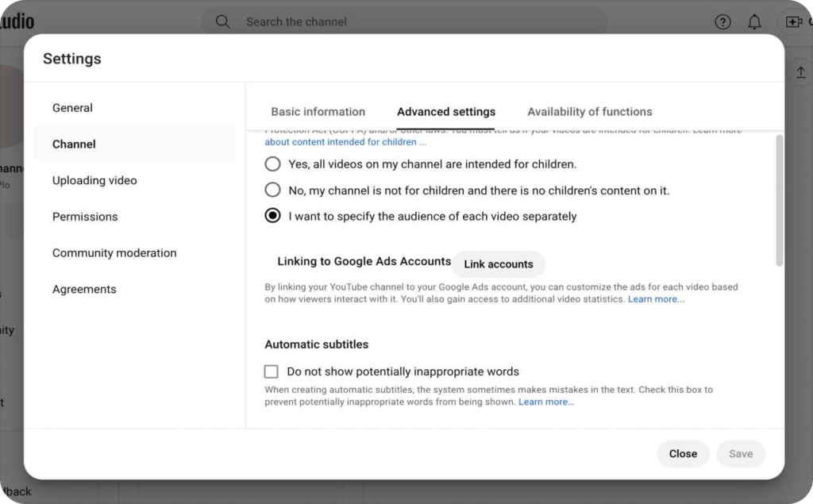Select 'No, my channel is not for children'
This screenshot has width=813, height=504.
click(272, 190)
